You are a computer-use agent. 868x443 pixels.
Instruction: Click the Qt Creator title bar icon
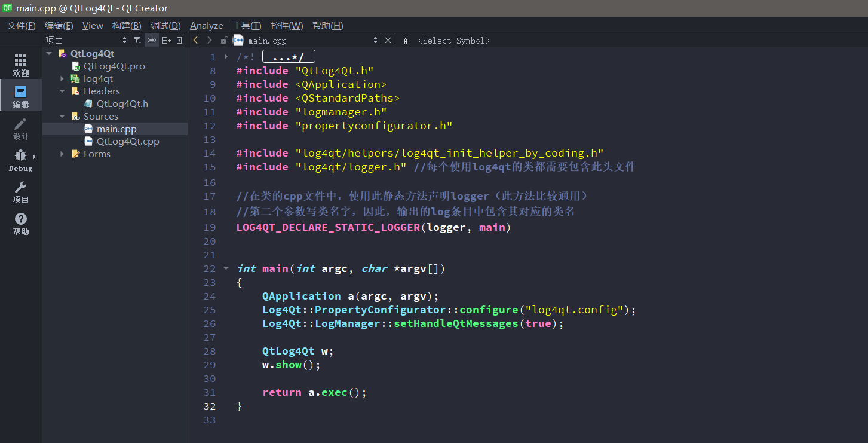point(7,8)
